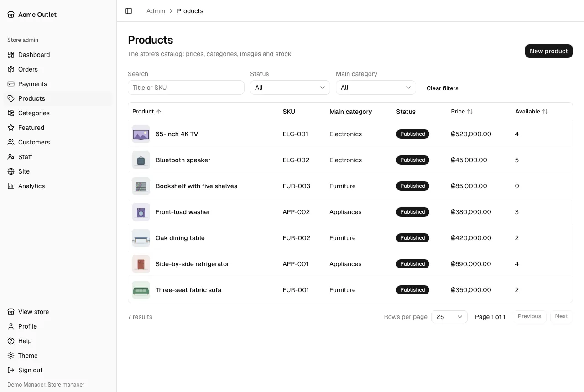Open the Payments sidebar item
This screenshot has width=584, height=392.
coord(58,84)
